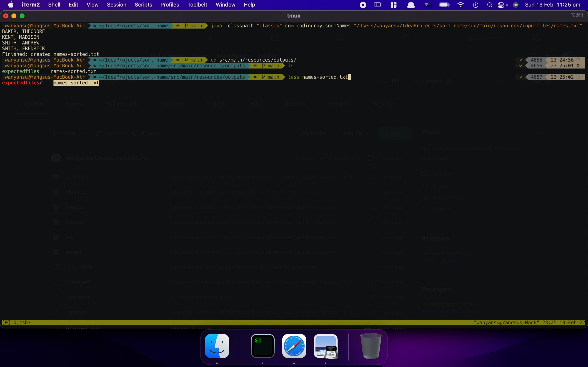This screenshot has height=367, width=588.
Task: Launch Safari from the Dock
Action: click(x=294, y=346)
